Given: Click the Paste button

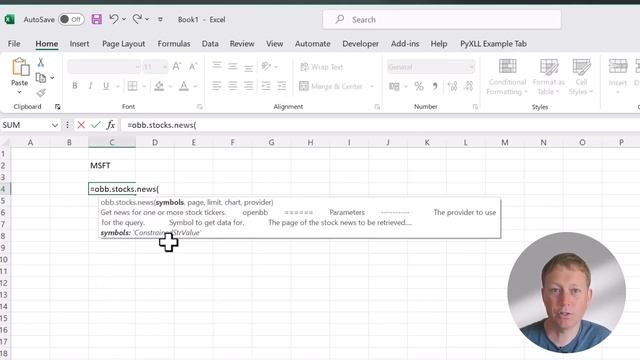Looking at the screenshot, I should 20,71.
